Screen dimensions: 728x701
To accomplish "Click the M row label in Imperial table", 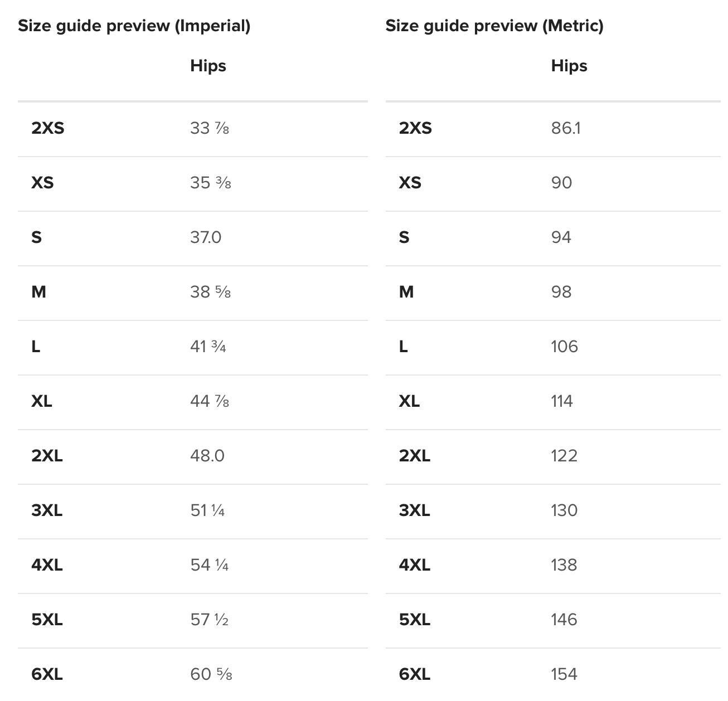I will click(38, 292).
